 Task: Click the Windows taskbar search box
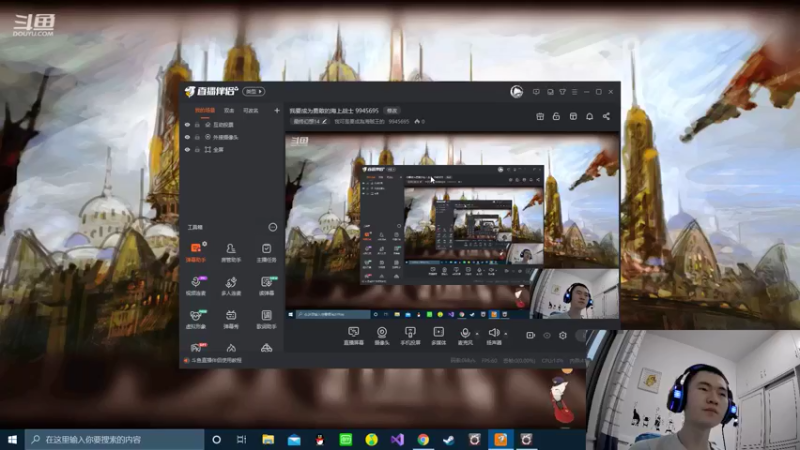(114, 439)
